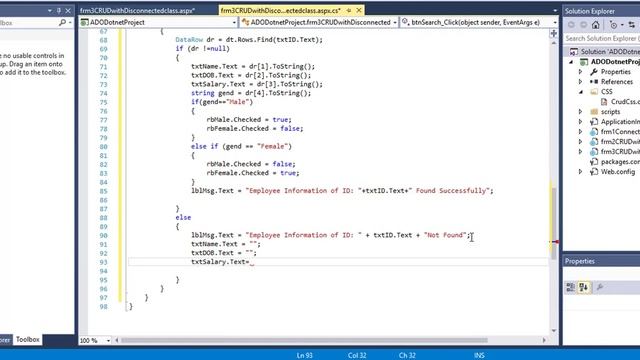Expand frm1Connect... file node
This screenshot has height=360, width=640.
click(x=580, y=131)
